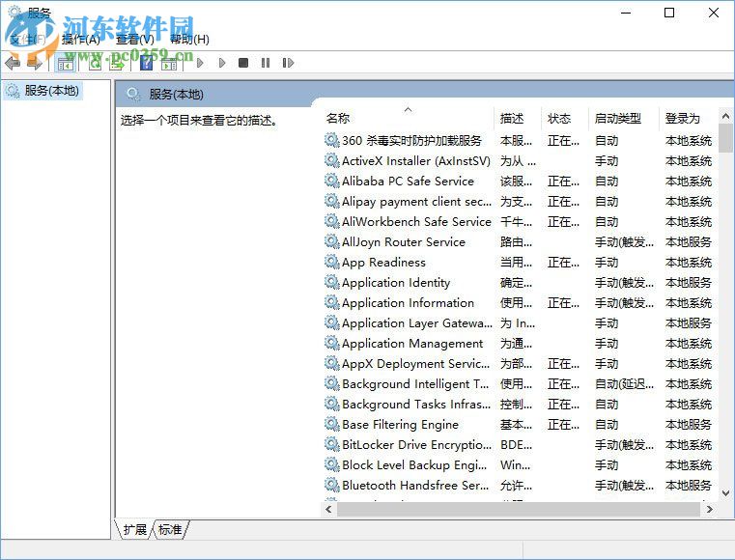The image size is (735, 560).
Task: Click the Refresh toolbar icon
Action: 96,64
